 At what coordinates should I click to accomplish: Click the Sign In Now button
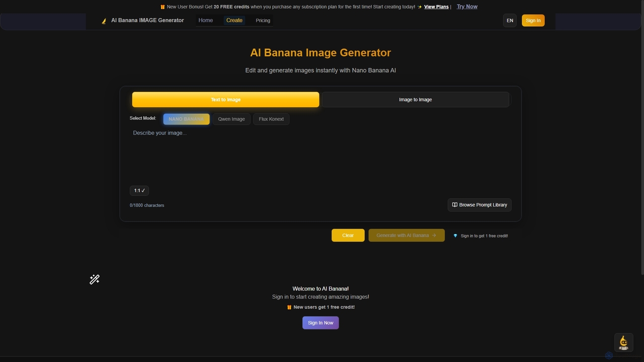(320, 323)
